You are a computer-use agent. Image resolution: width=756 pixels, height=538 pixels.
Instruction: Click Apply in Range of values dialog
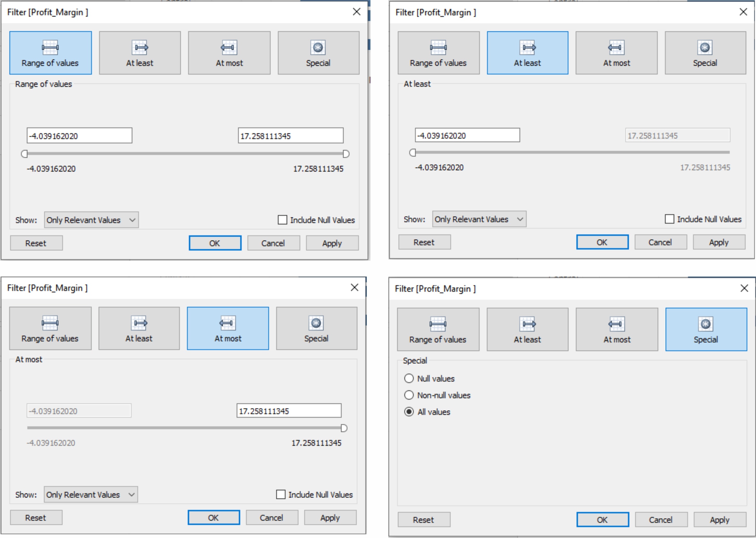click(x=332, y=243)
